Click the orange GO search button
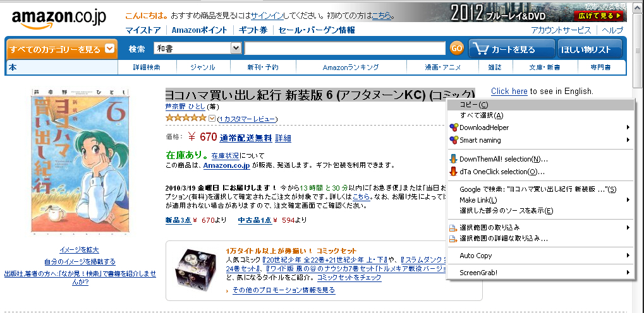This screenshot has height=313, width=644. tap(456, 49)
